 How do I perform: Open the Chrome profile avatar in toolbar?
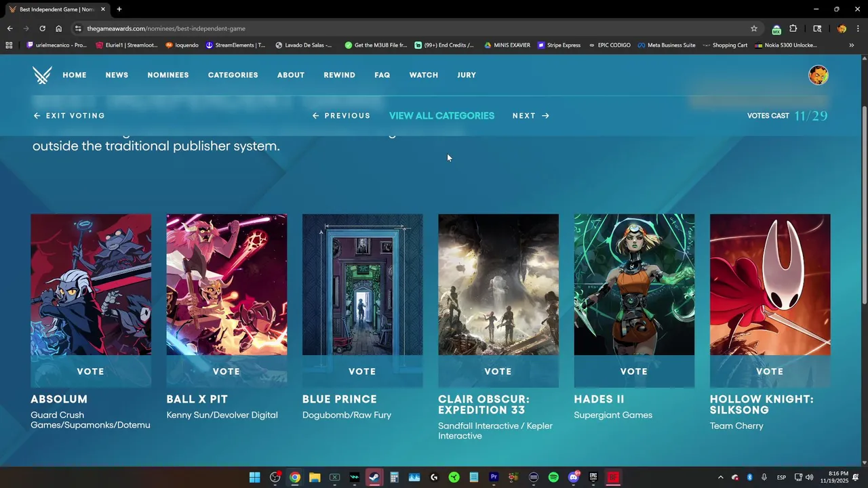(x=842, y=28)
